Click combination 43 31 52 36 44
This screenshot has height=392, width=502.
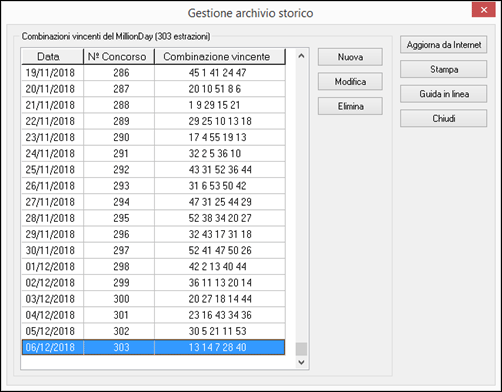[x=220, y=170]
